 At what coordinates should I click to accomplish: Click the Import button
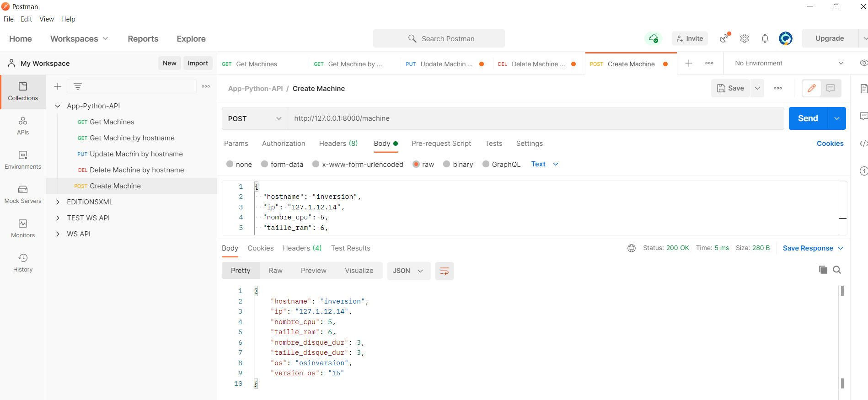point(198,63)
